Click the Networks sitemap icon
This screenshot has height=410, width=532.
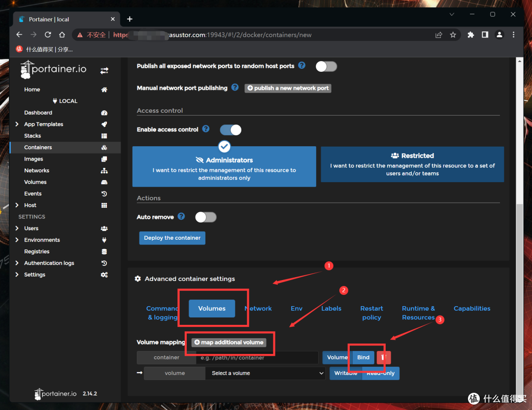coord(104,171)
